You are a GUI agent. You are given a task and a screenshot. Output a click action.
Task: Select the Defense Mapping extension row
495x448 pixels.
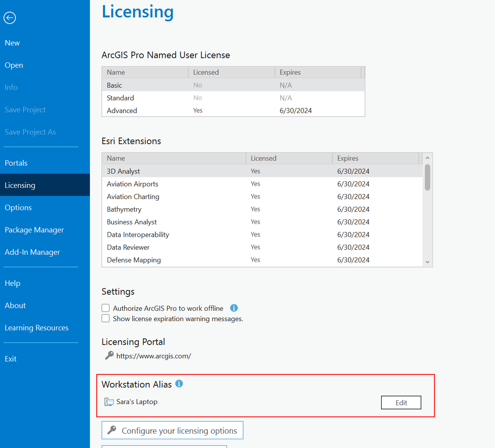(x=262, y=260)
